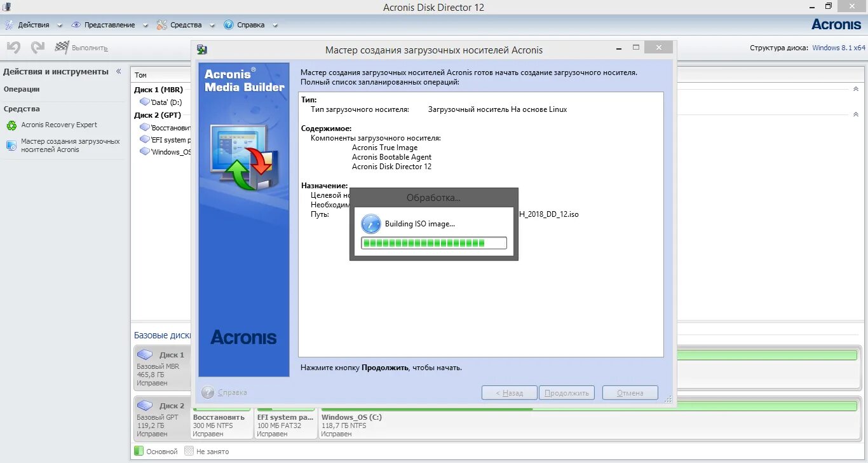Click the help icon at wizard bottom left
The height and width of the screenshot is (463, 868).
coord(208,392)
